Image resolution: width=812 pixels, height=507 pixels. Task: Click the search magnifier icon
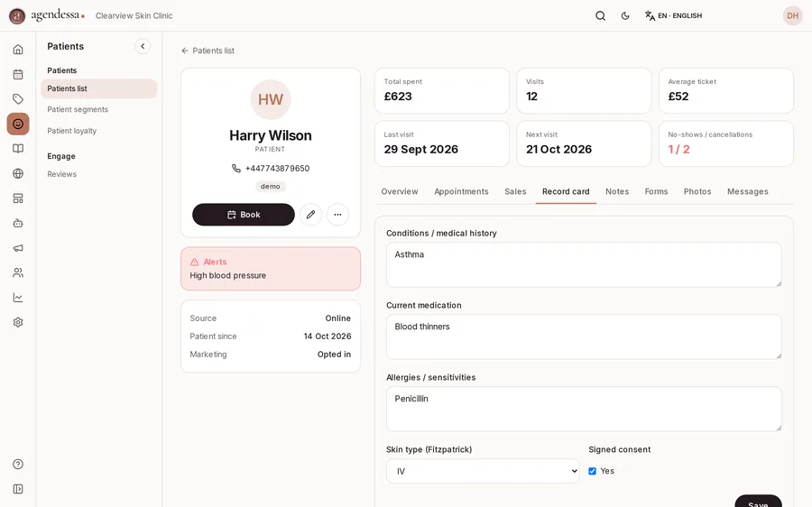(x=600, y=15)
